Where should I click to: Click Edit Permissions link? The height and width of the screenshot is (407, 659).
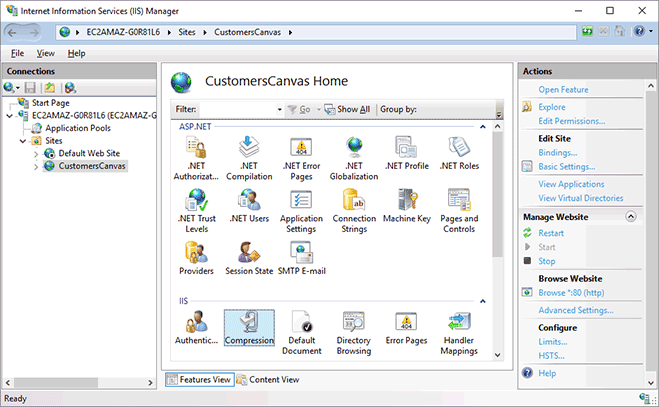coord(572,121)
